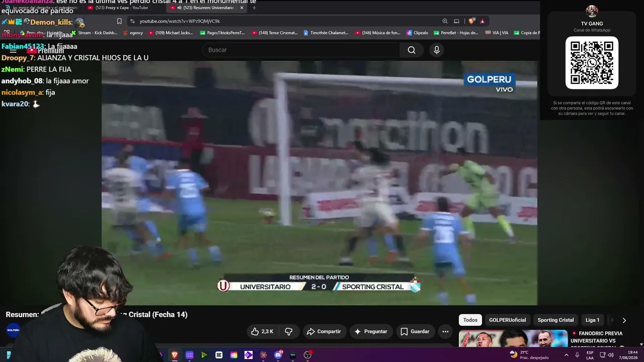Click the taskbar microphone status icon

click(x=577, y=355)
